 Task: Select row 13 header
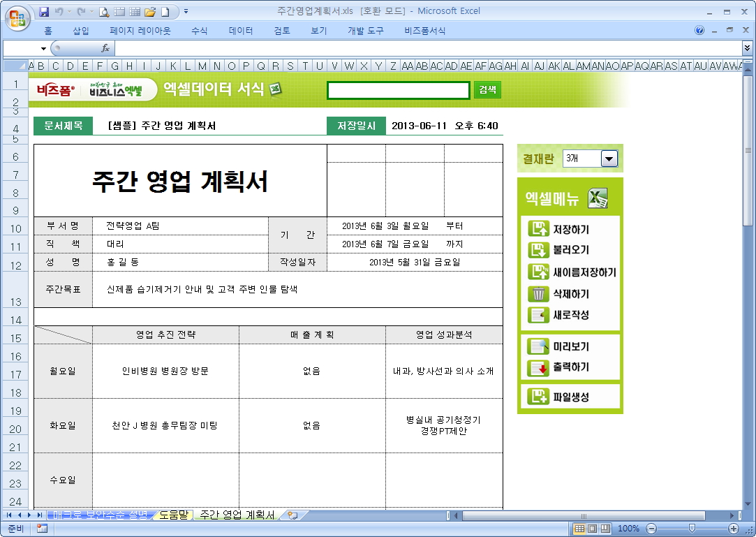16,290
